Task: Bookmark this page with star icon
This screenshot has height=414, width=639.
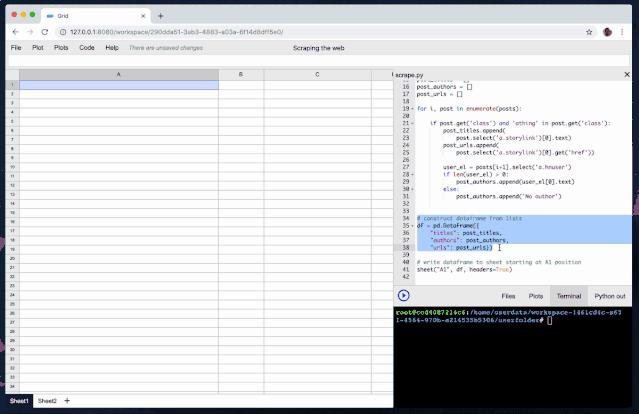Action: (x=587, y=32)
